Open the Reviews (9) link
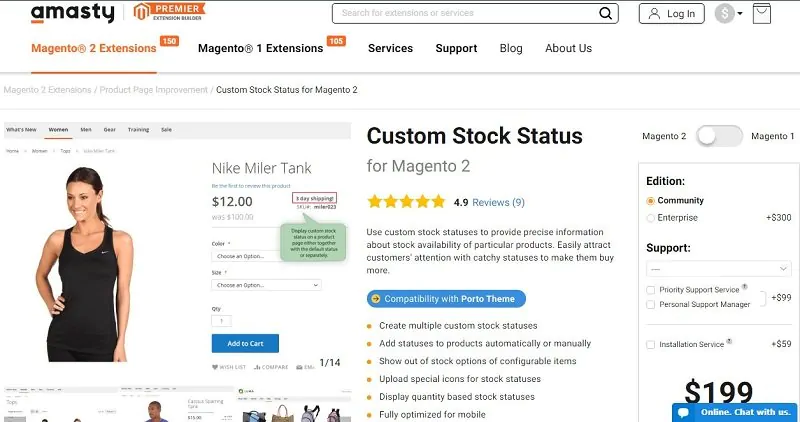The image size is (800, 422). click(498, 202)
